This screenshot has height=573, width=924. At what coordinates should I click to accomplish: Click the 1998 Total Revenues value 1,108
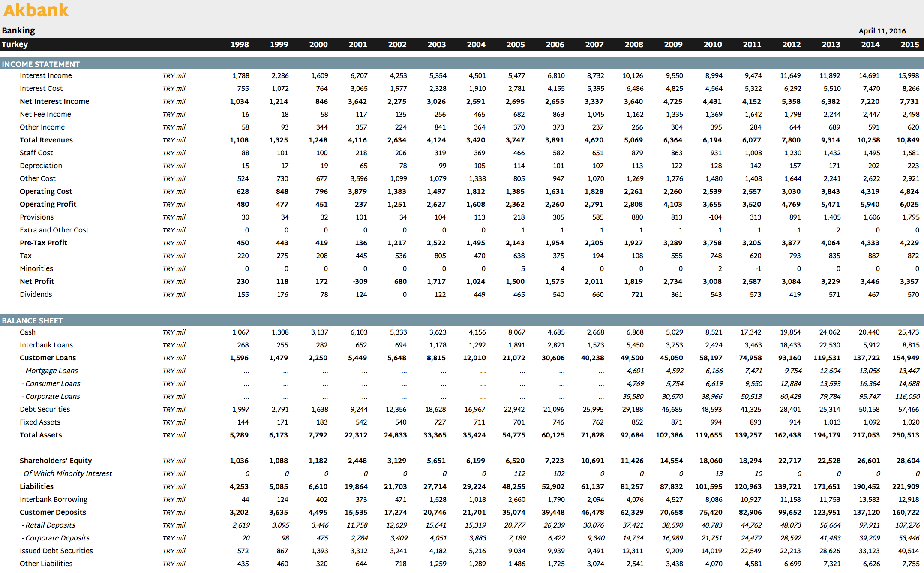(239, 140)
